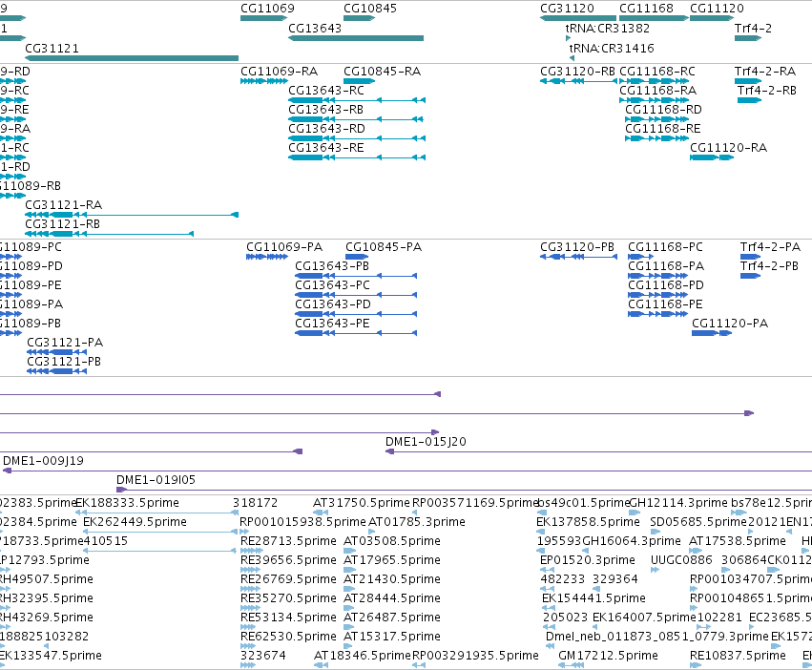Select EST EP01520.3prime

point(588,560)
